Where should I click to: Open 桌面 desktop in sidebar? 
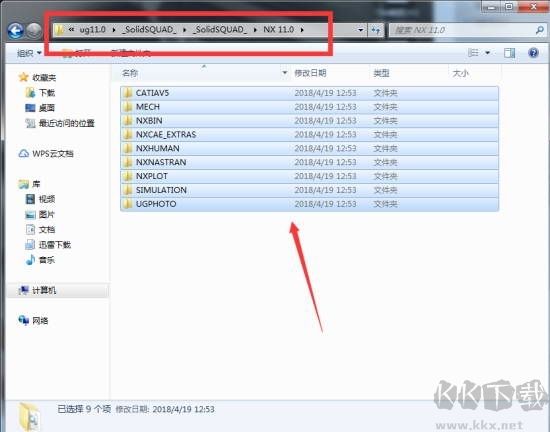pyautogui.click(x=41, y=108)
